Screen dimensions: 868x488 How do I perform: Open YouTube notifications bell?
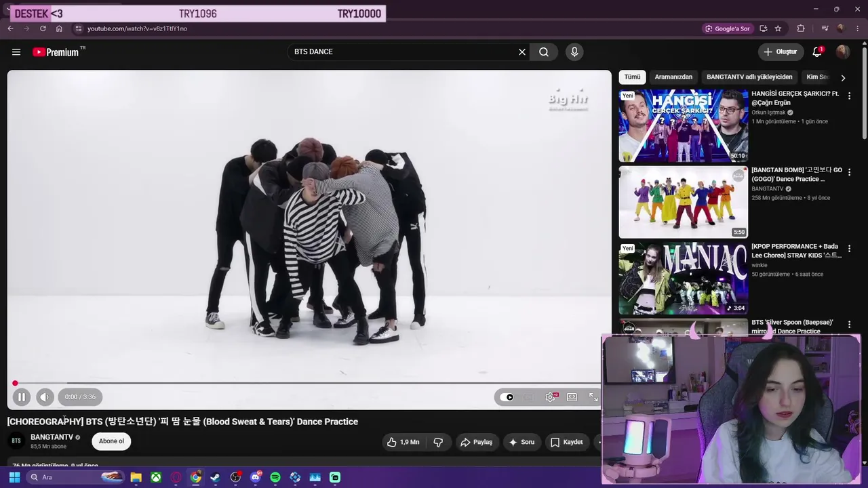tap(817, 52)
